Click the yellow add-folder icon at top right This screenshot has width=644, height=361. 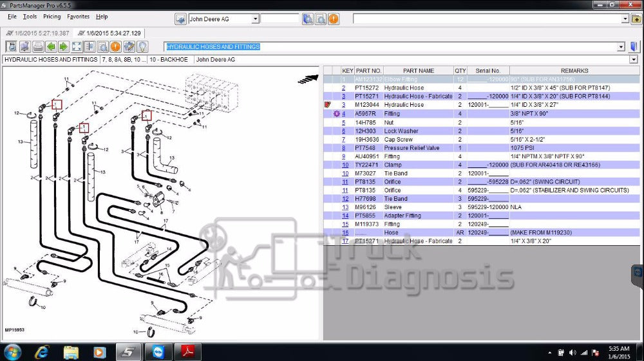point(636,19)
